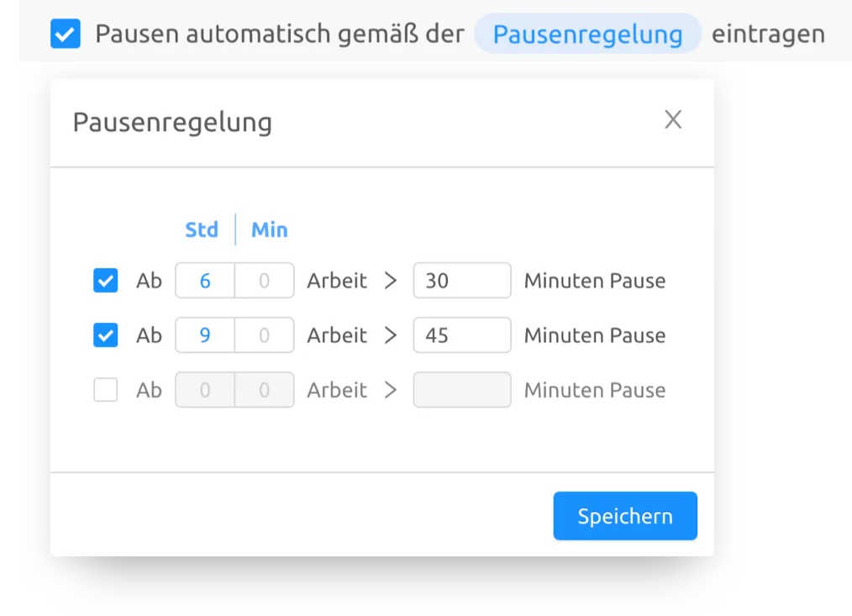This screenshot has height=616, width=852.
Task: Select the Std column header
Action: (202, 229)
